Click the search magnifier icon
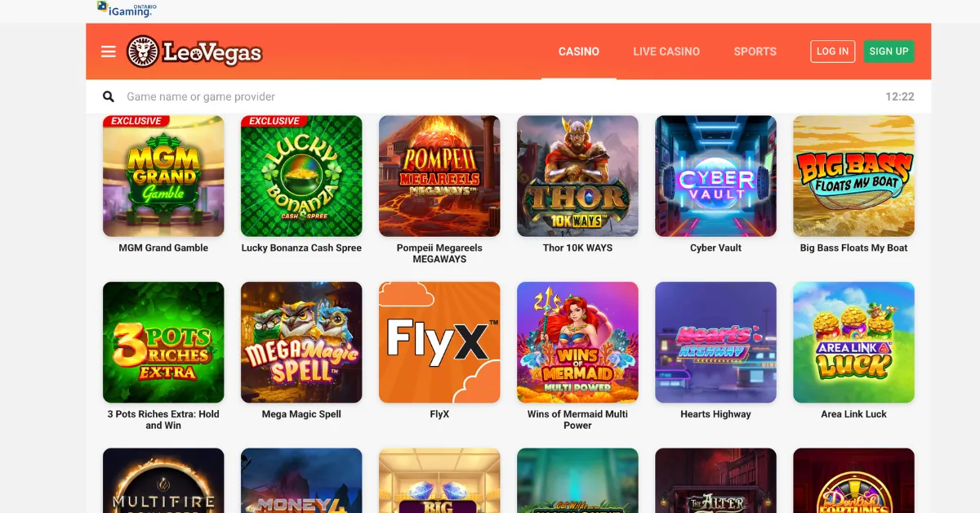The image size is (980, 513). click(x=109, y=96)
